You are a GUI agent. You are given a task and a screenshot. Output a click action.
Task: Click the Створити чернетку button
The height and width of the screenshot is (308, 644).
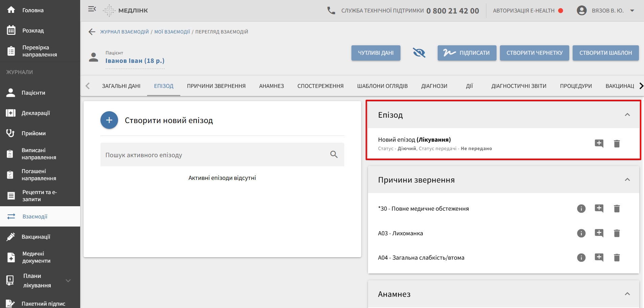pyautogui.click(x=534, y=53)
